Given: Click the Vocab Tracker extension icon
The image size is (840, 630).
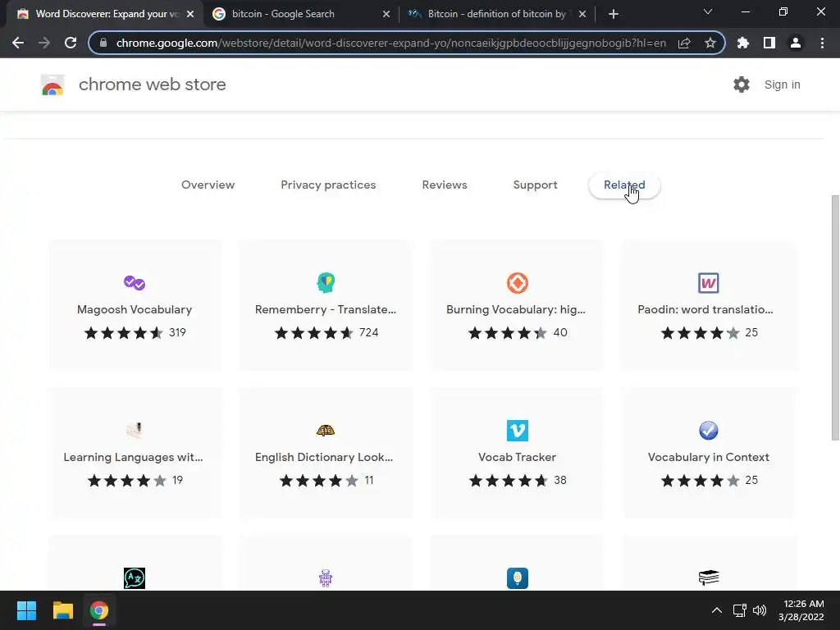Looking at the screenshot, I should [518, 430].
